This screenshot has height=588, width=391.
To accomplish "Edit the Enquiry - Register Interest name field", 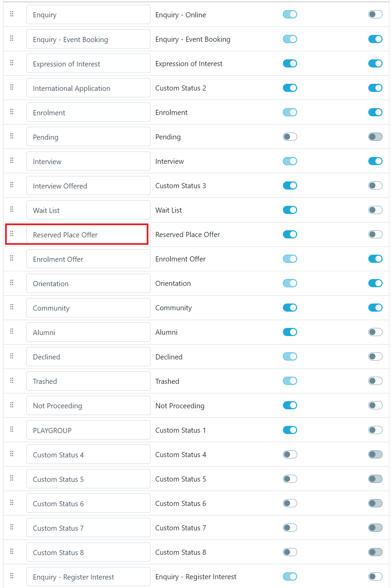I will 88,576.
